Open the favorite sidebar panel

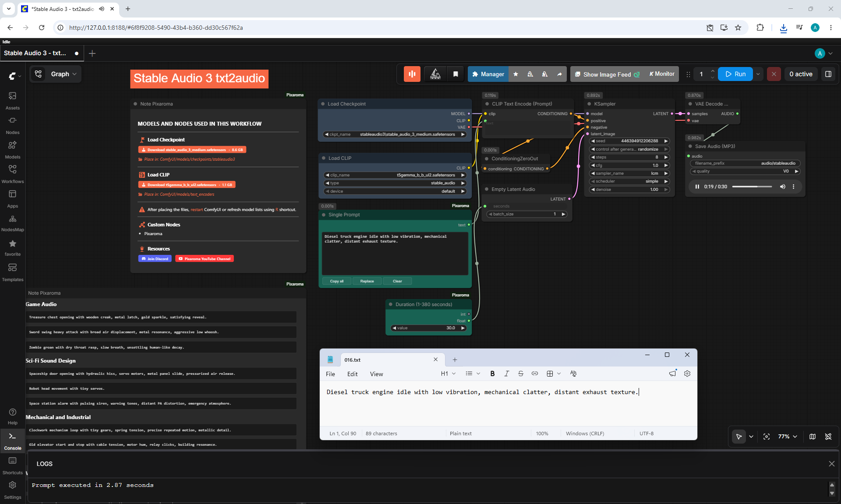(13, 247)
